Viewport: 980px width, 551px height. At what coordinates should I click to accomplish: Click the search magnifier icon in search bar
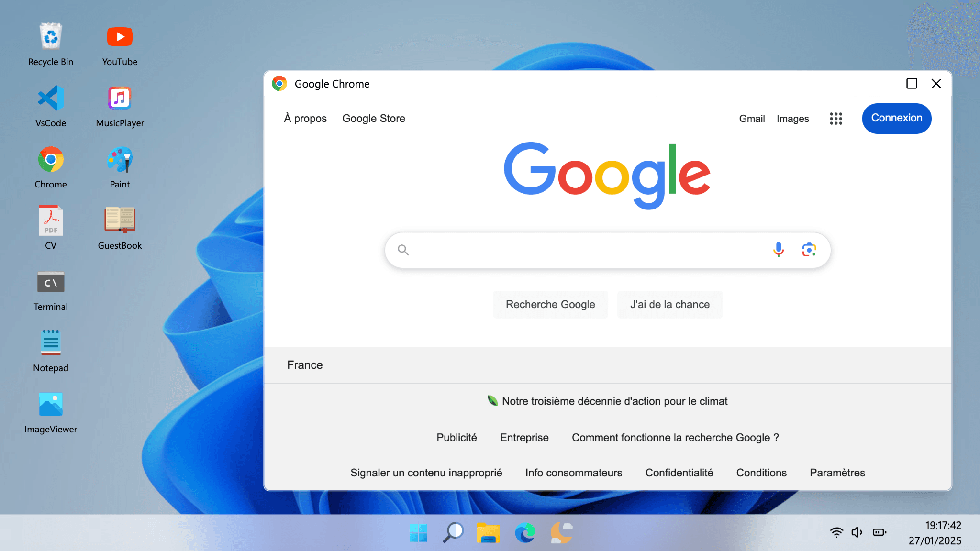403,250
